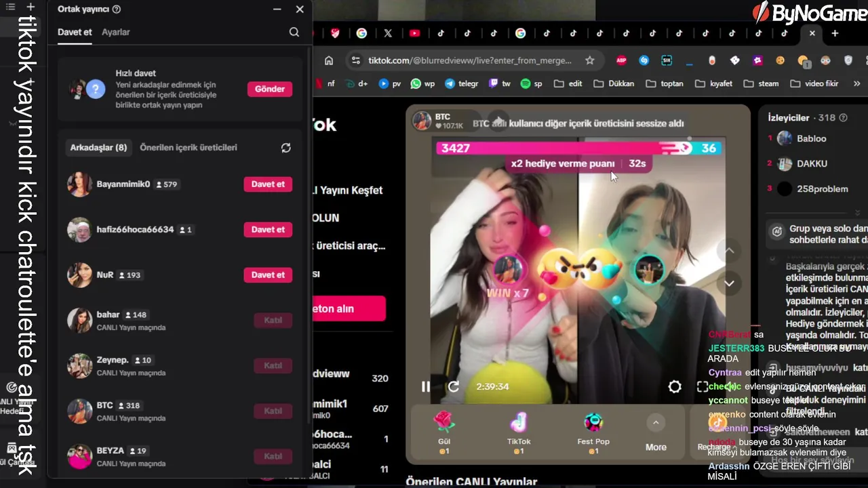Click Gönder button for Hızlı davet
The width and height of the screenshot is (868, 488).
tap(270, 89)
